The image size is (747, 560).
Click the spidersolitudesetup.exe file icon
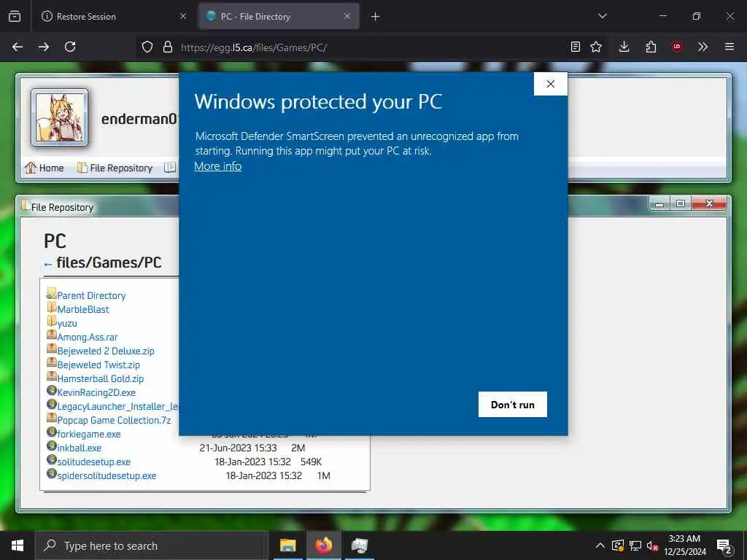[52, 474]
